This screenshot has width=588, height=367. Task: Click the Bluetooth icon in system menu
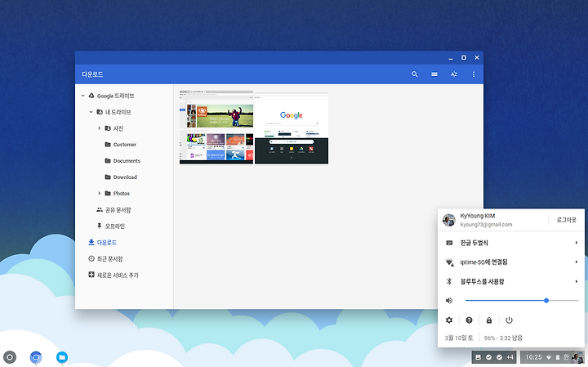(449, 281)
